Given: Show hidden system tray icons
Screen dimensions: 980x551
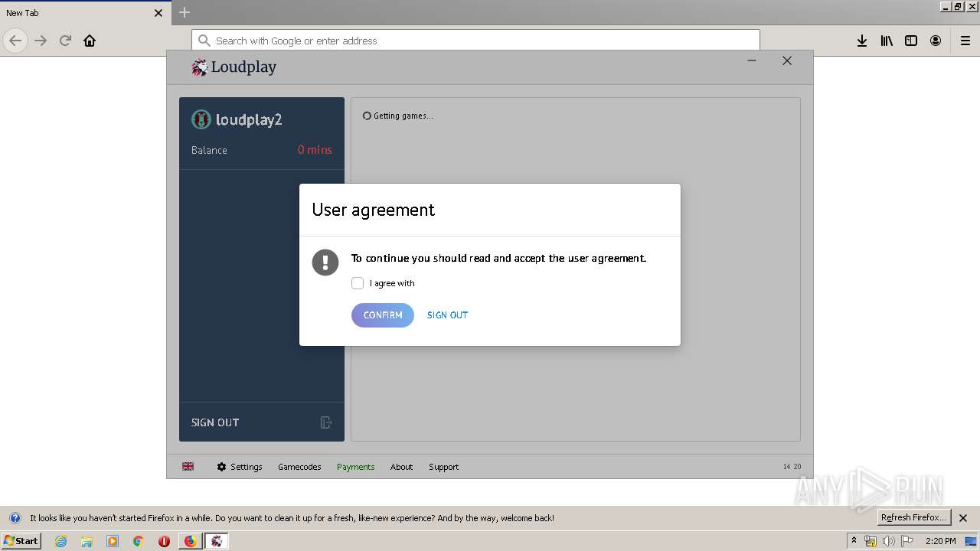Looking at the screenshot, I should (854, 540).
